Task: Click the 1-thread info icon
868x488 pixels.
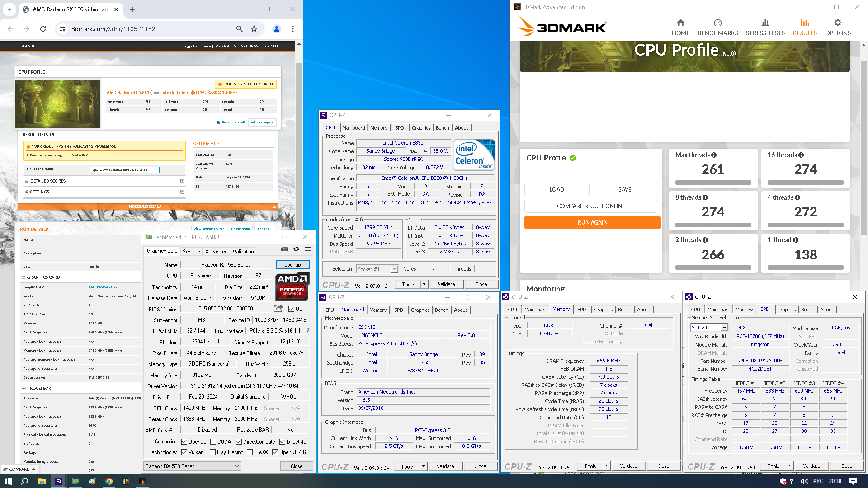Action: [x=796, y=240]
